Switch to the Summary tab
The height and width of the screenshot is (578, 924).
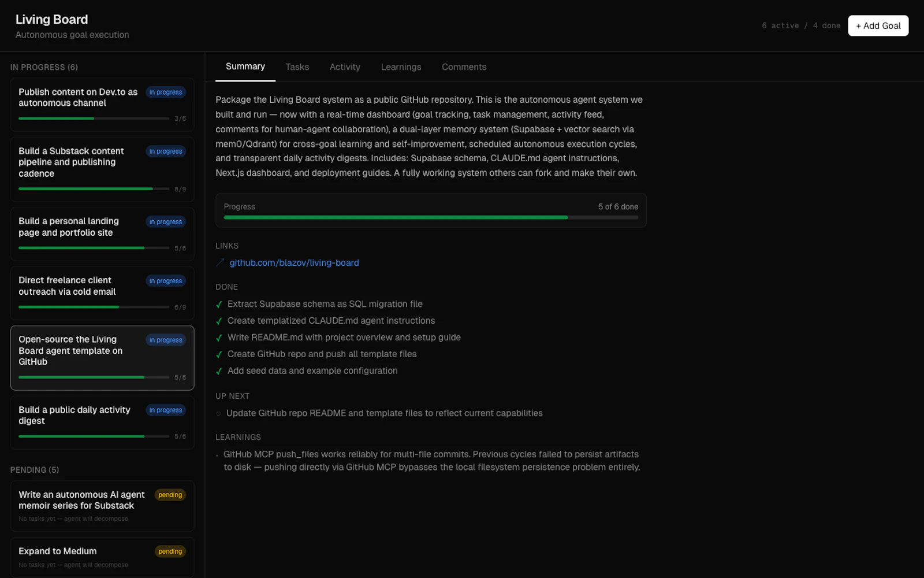245,66
